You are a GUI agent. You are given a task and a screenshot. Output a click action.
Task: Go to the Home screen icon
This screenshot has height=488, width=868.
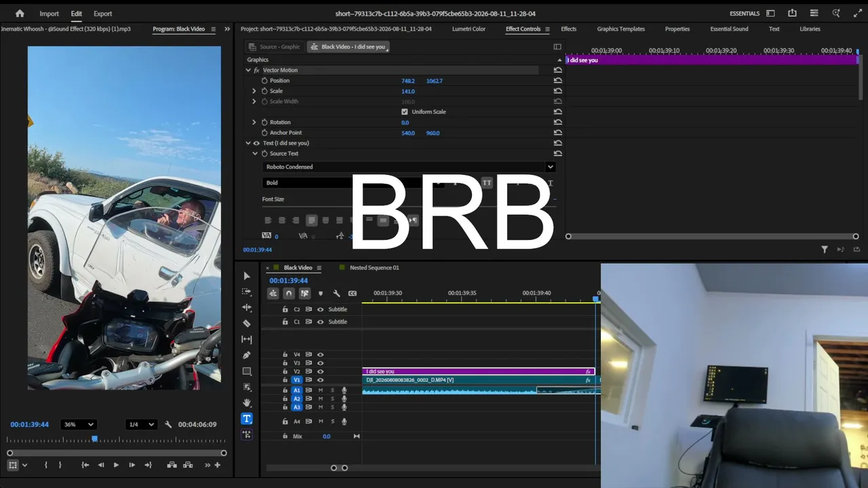(20, 14)
